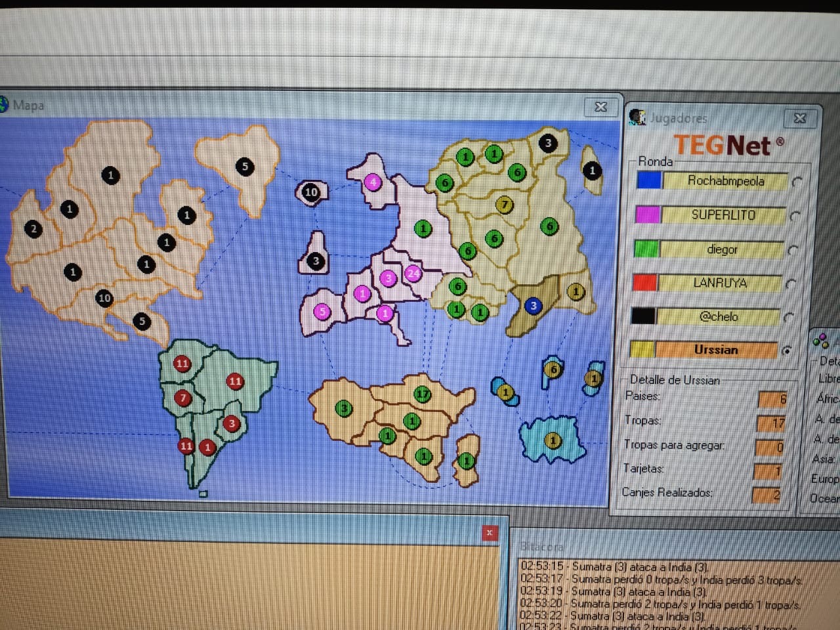The image size is (840, 630).
Task: Click the black 5-troop token on Greenland
Action: (245, 166)
